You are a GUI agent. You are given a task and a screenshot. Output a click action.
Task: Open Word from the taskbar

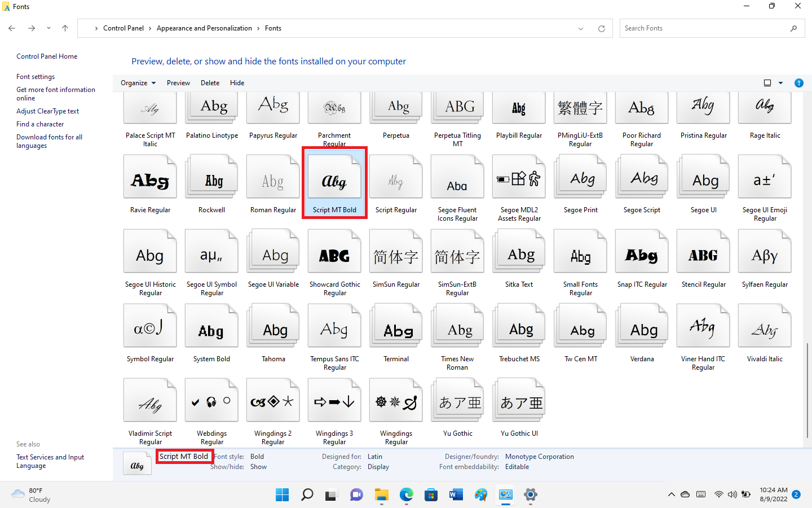(x=456, y=495)
